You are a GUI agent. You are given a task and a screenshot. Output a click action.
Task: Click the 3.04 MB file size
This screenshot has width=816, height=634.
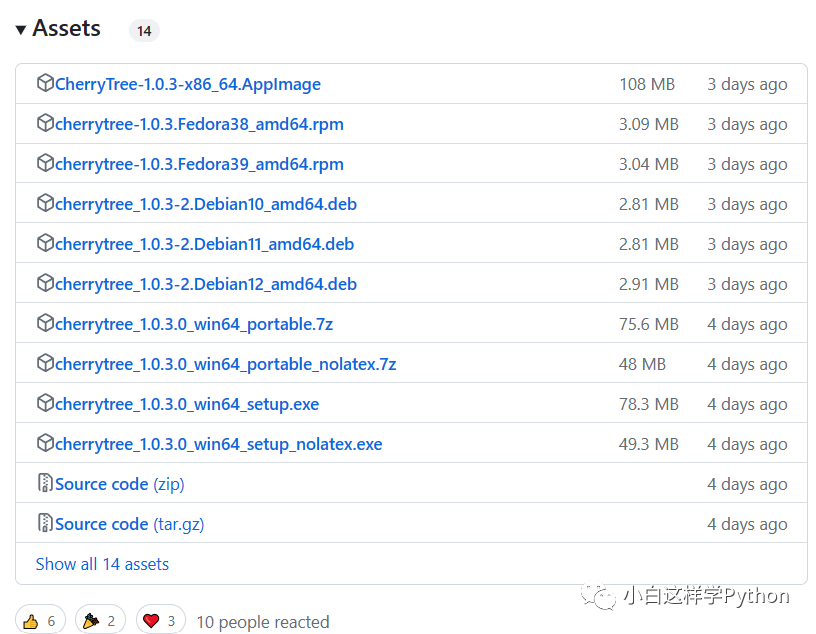(648, 164)
